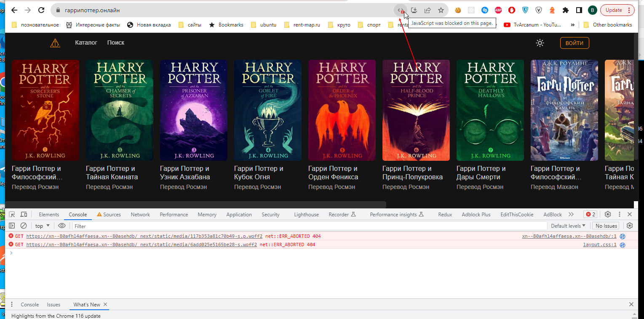This screenshot has height=319, width=644.
Task: Open the 'Default levels' dropdown
Action: tap(568, 226)
